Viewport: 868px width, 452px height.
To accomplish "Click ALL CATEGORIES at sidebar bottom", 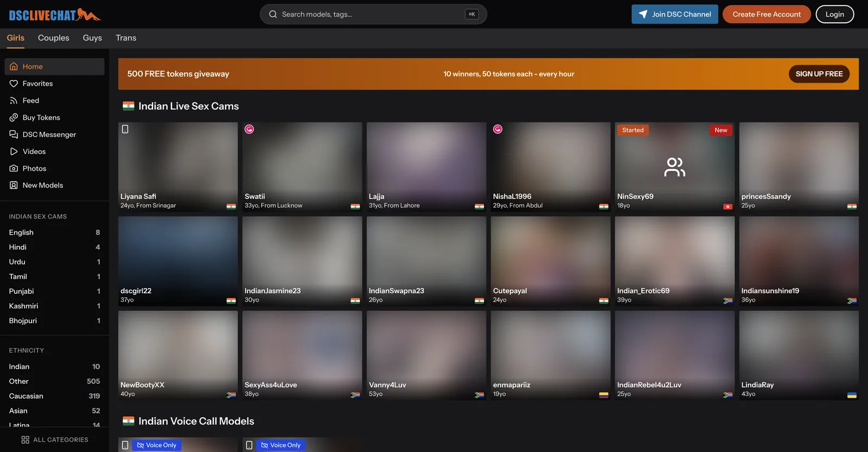I will 55,440.
